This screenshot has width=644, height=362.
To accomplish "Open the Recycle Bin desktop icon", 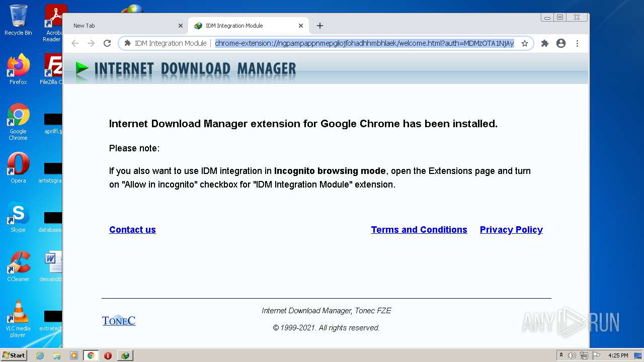I will pyautogui.click(x=18, y=20).
